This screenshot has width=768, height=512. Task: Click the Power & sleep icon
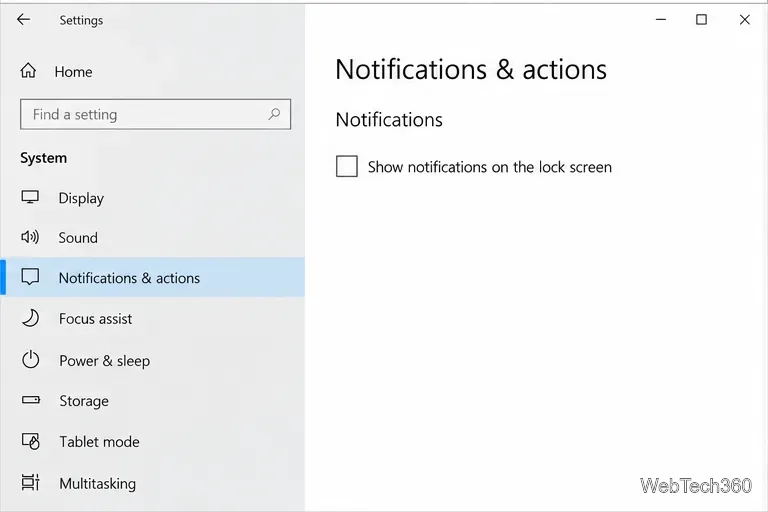coord(30,360)
